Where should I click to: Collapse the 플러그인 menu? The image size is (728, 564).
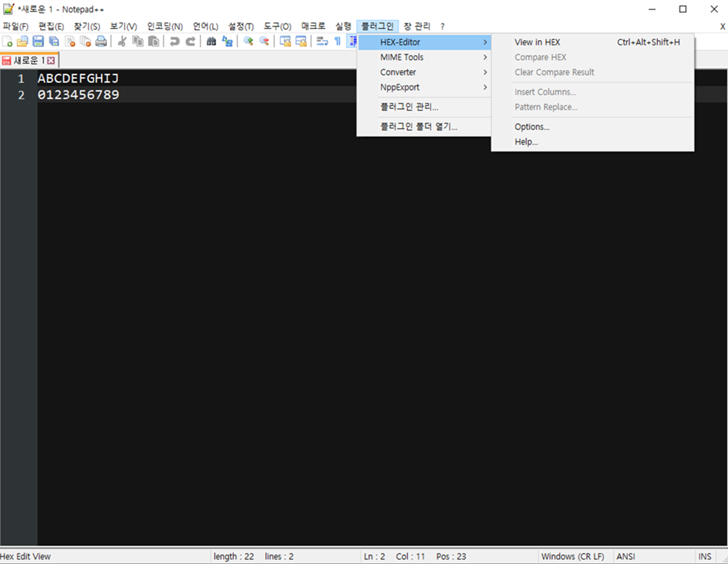pyautogui.click(x=378, y=26)
